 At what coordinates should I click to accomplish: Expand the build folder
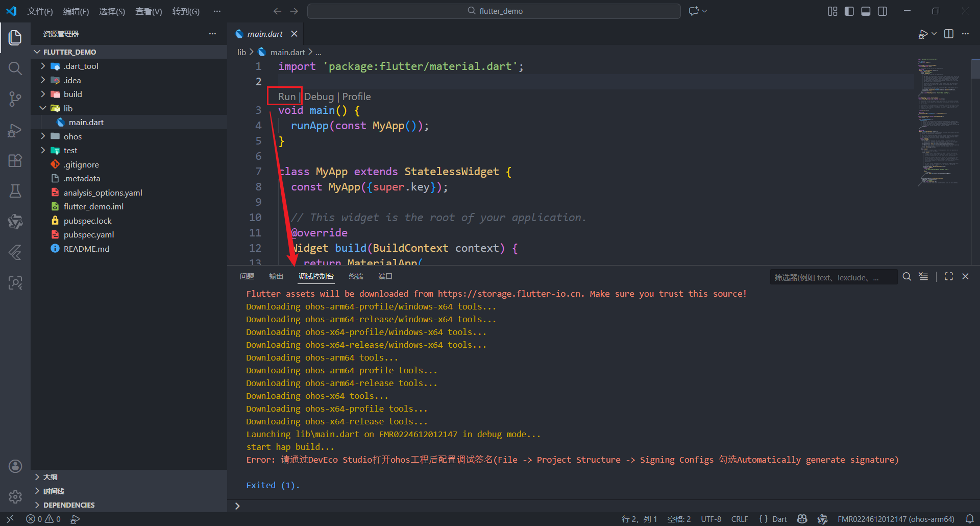(x=43, y=94)
